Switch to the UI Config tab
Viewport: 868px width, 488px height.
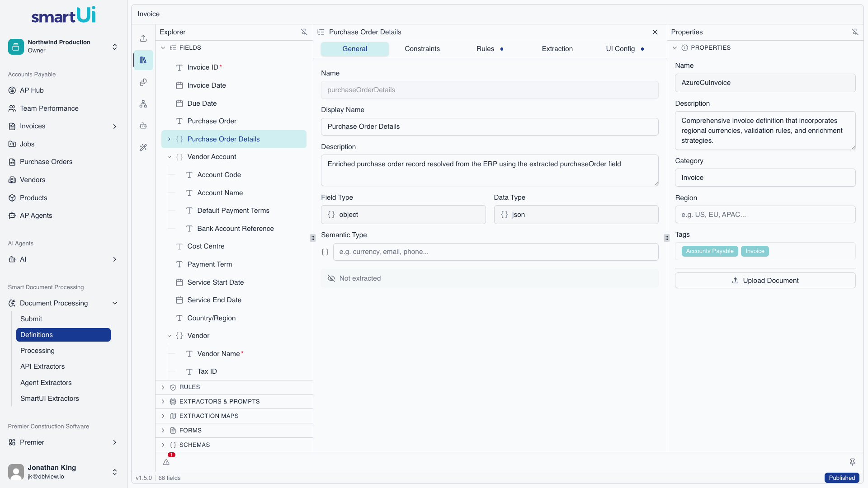(625, 49)
